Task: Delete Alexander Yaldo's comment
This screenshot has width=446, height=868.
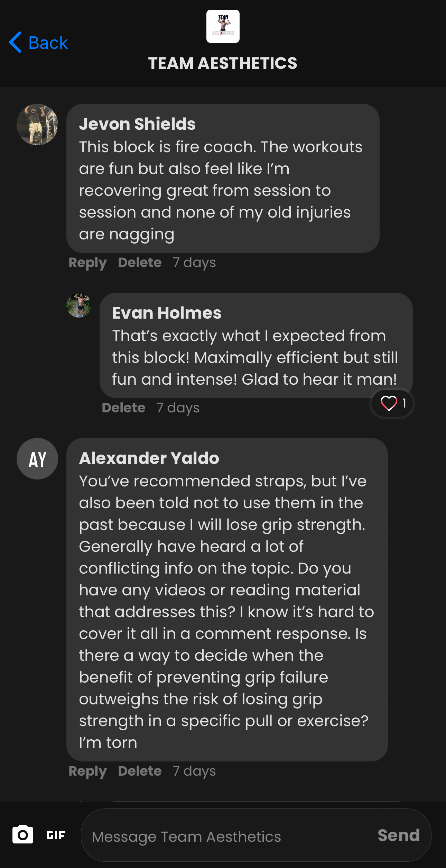Action: [140, 771]
